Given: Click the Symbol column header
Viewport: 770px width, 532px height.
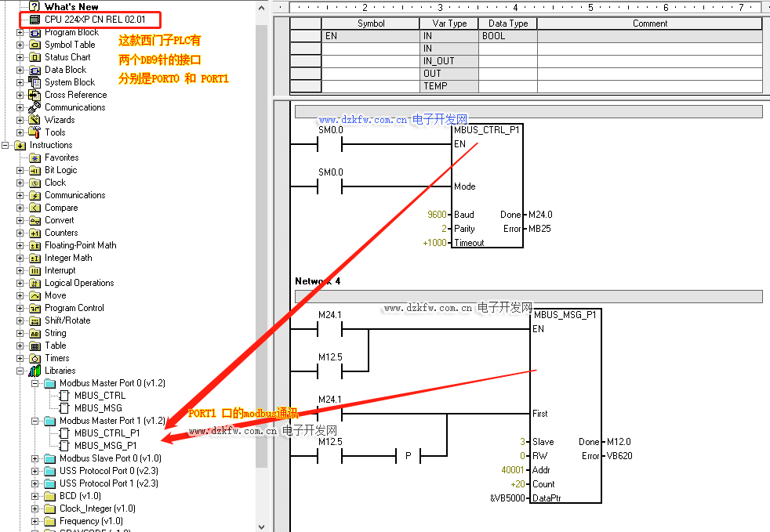Looking at the screenshot, I should 371,24.
